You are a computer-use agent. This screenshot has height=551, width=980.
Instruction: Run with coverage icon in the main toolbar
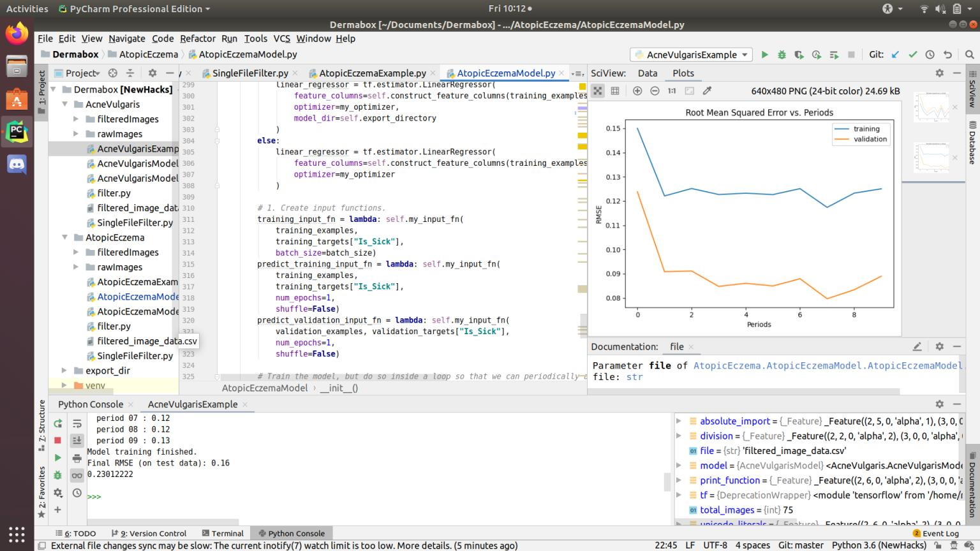tap(799, 55)
